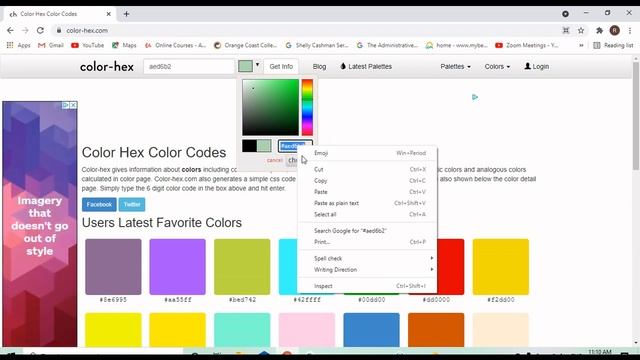Viewport: 640px width, 360px height.
Task: Click the color-hex site logo
Action: click(107, 67)
